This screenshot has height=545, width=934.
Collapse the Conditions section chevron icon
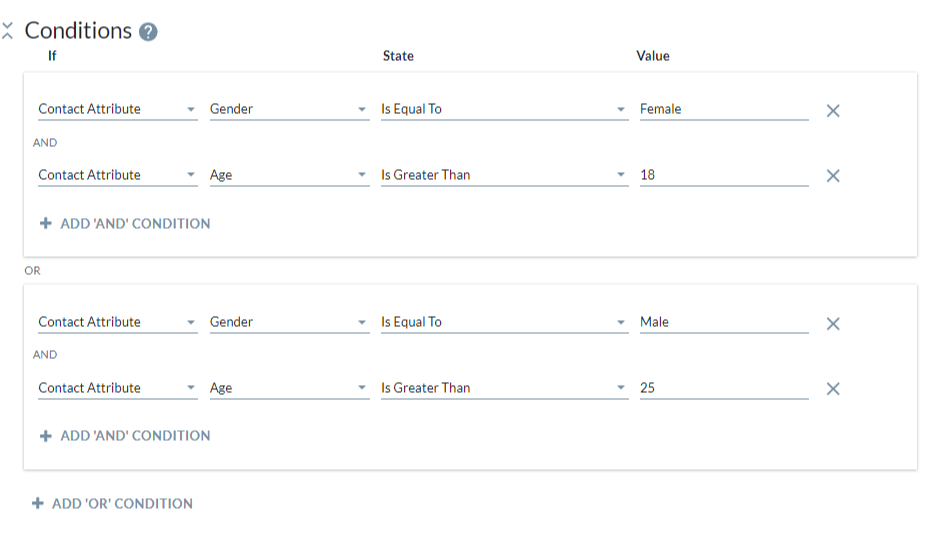7,30
